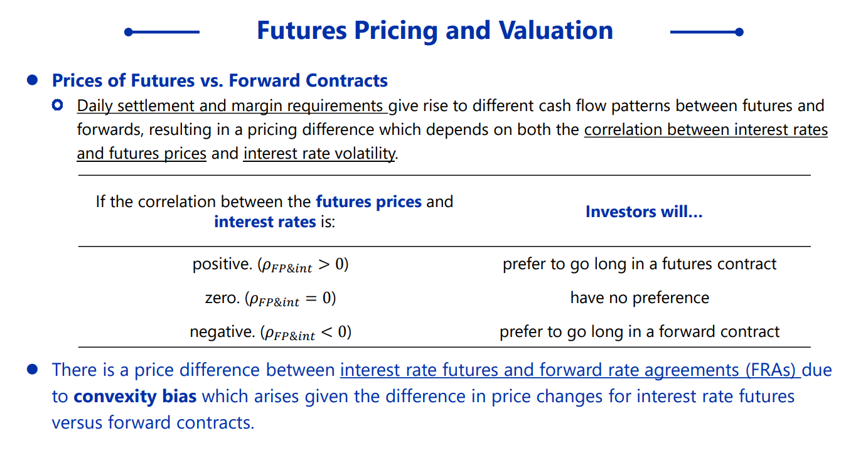
Task: Select bold interest rates in the table header
Action: click(265, 222)
